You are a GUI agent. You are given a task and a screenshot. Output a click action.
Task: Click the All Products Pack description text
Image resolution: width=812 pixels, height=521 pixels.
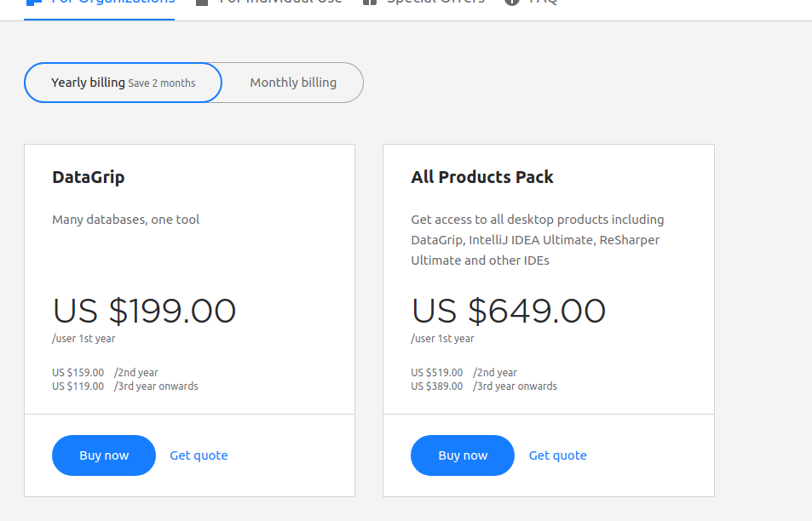tap(537, 240)
